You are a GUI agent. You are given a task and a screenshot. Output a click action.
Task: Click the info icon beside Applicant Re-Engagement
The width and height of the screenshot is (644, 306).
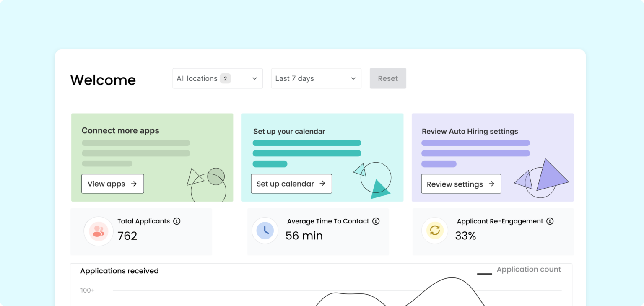[550, 221]
